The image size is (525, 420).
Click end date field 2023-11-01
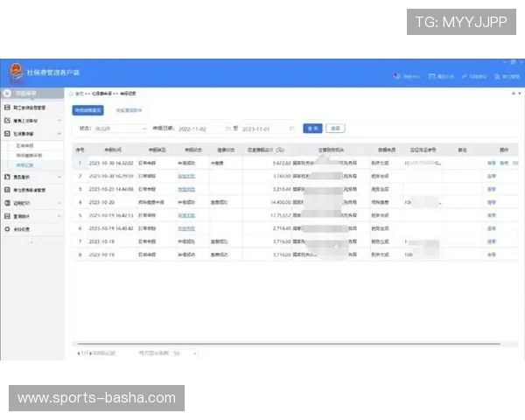click(x=268, y=129)
